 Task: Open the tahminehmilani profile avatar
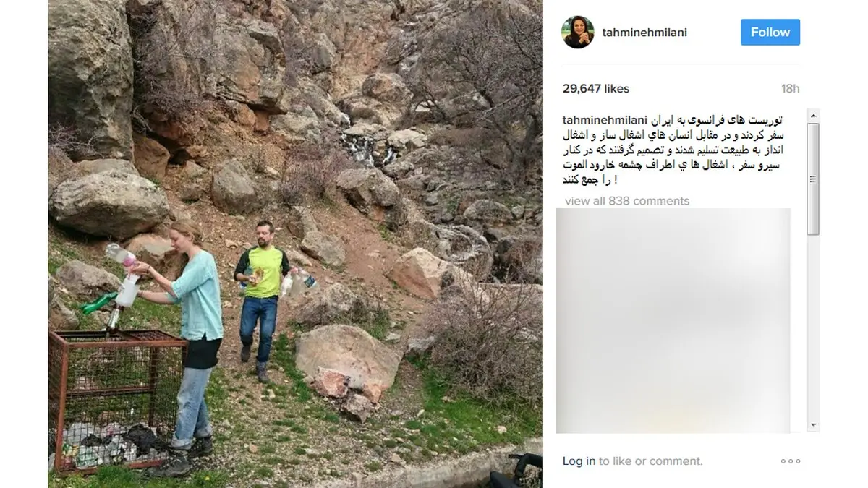578,33
